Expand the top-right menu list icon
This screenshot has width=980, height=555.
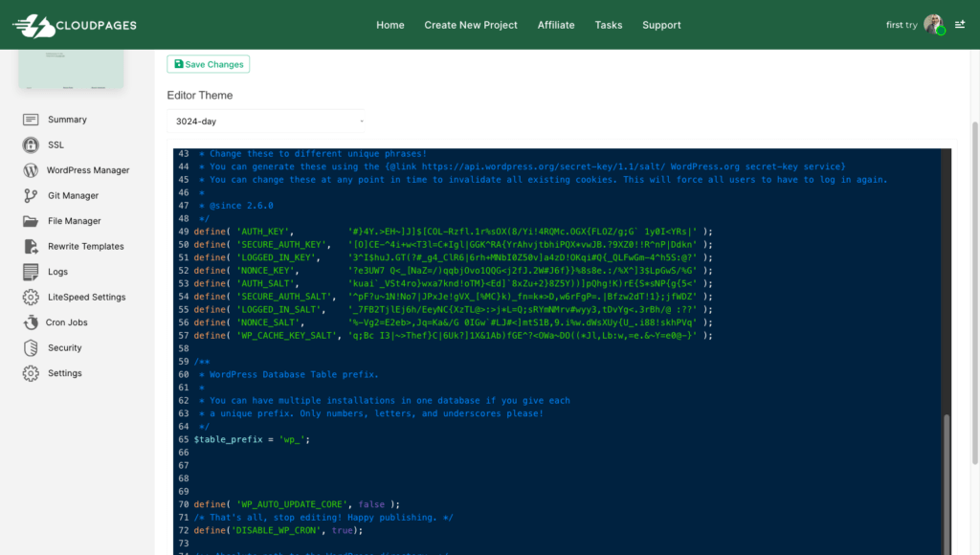[960, 24]
